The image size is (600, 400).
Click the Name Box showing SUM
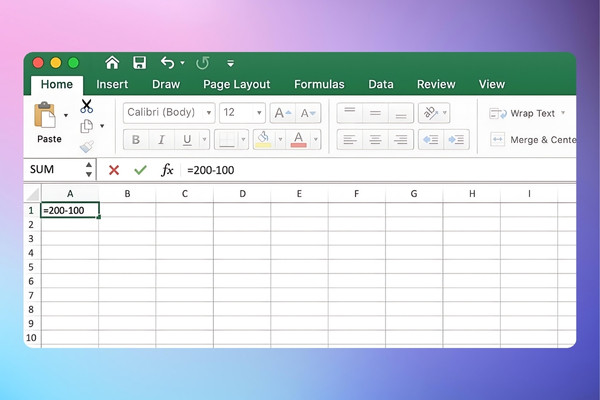tap(54, 170)
